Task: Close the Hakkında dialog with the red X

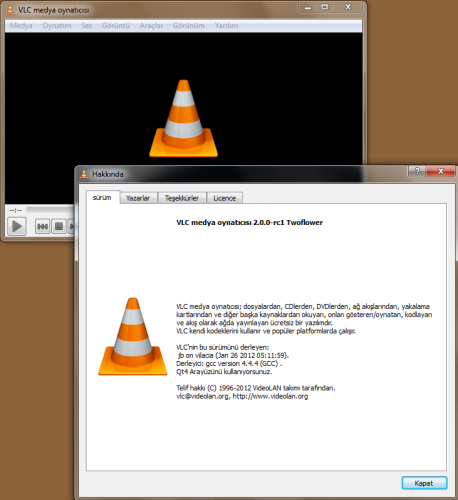Action: [440, 171]
